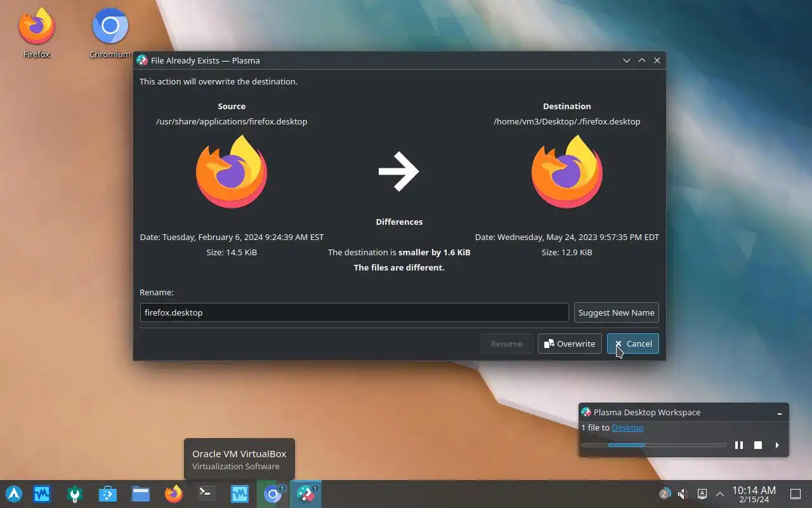Click the Source Firefox logo preview
Image resolution: width=812 pixels, height=508 pixels.
tap(232, 171)
